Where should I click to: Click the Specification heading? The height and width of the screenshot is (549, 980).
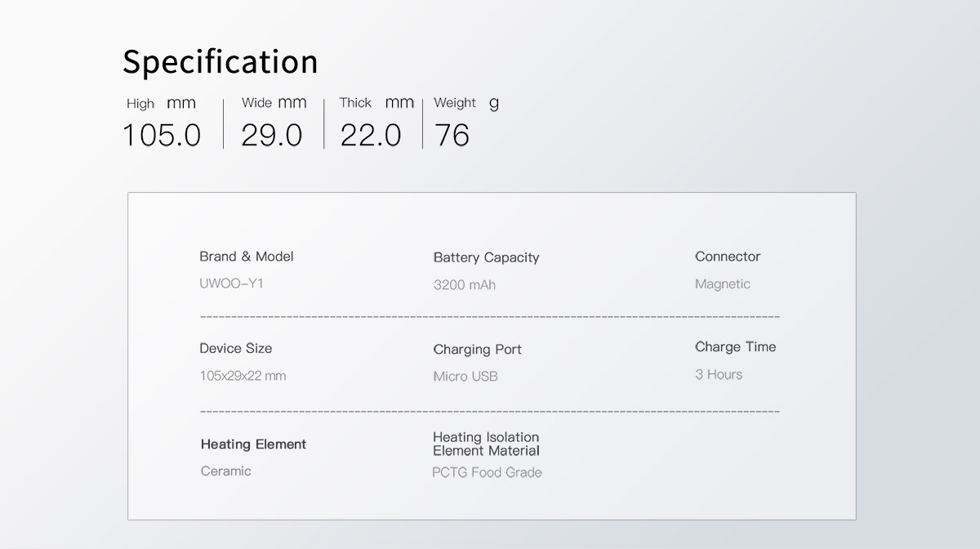click(220, 62)
